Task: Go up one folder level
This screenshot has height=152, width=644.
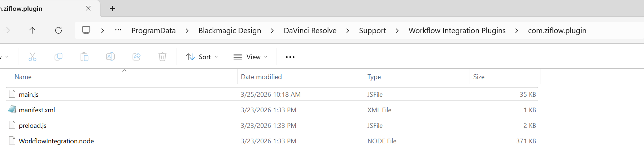Action: coord(32,30)
